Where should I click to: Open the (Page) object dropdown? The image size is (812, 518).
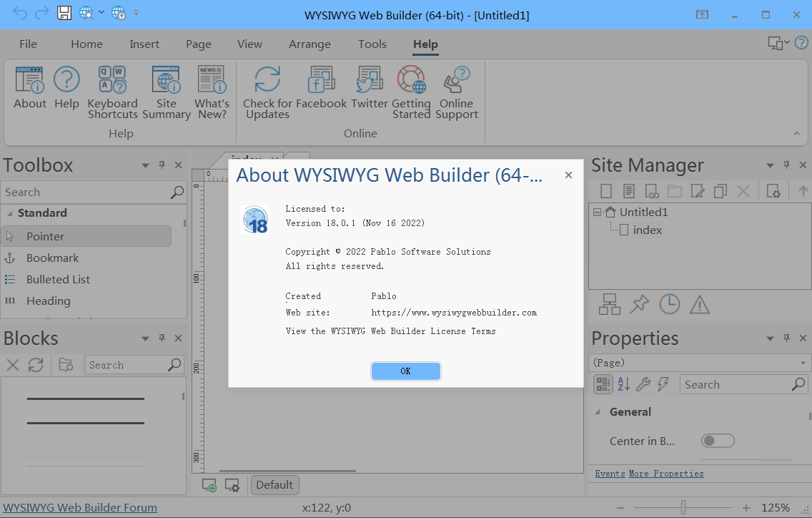coord(803,363)
